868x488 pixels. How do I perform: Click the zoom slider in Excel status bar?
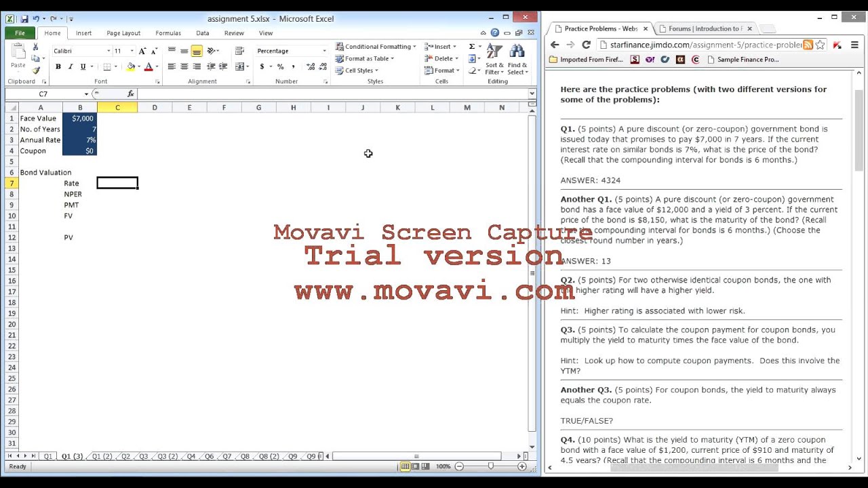[x=490, y=466]
